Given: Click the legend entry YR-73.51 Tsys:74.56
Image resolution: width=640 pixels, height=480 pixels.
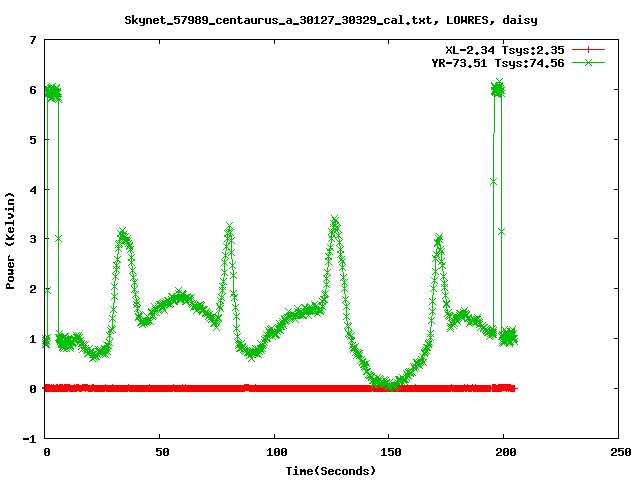Looking at the screenshot, I should coord(498,63).
